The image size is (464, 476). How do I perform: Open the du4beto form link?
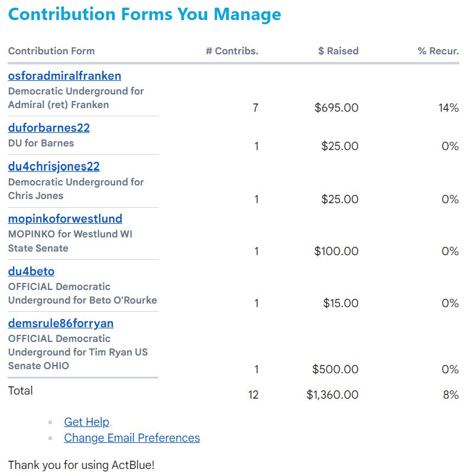click(x=31, y=271)
